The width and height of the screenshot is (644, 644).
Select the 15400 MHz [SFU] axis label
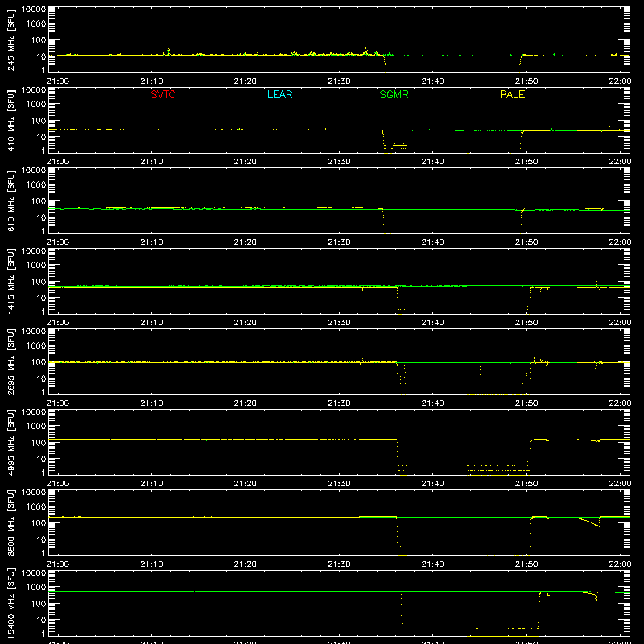10,603
